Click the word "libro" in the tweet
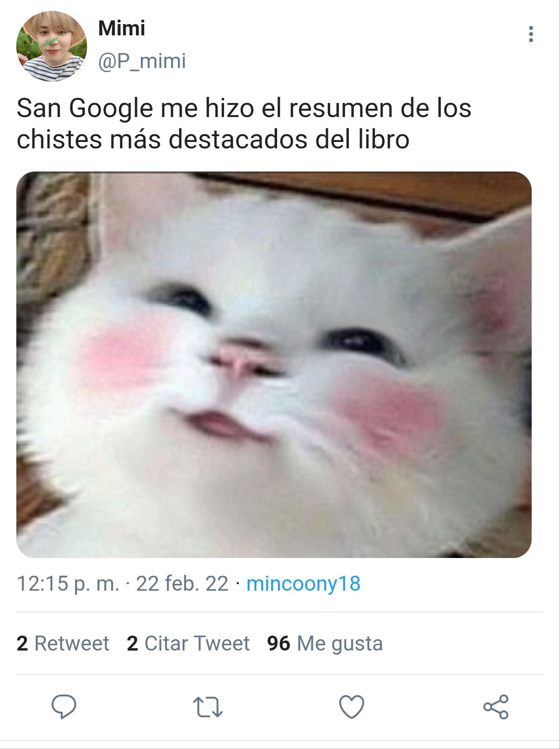Viewport: 560px width, 749px height. pos(384,139)
